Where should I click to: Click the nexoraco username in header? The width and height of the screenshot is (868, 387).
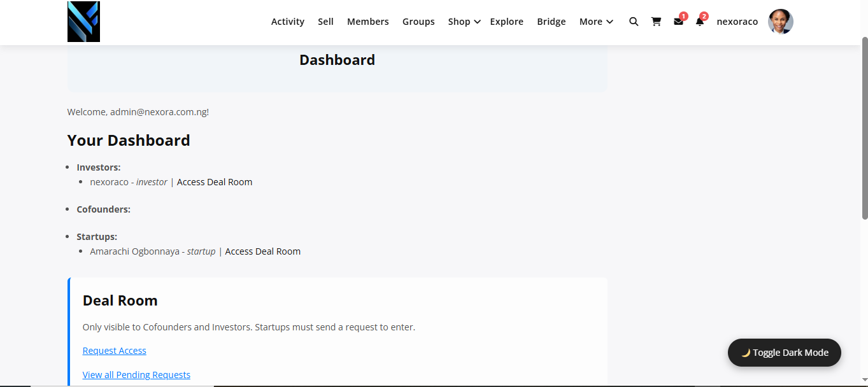point(737,22)
